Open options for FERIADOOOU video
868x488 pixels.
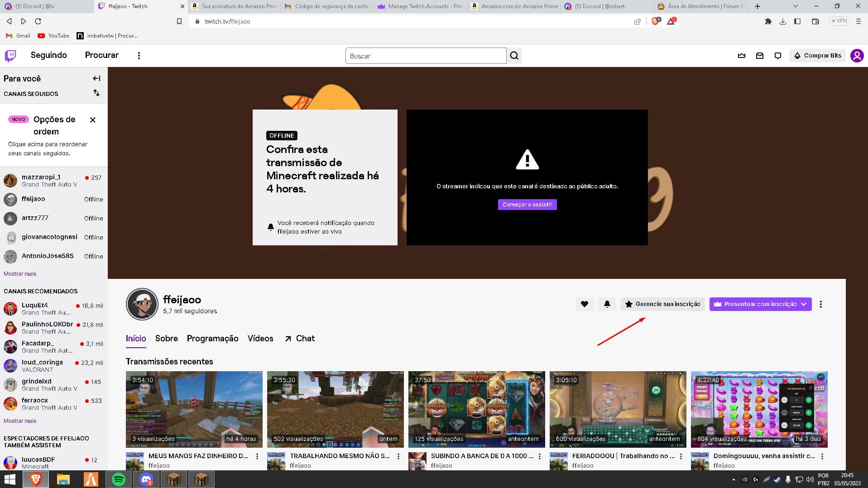[x=681, y=456]
